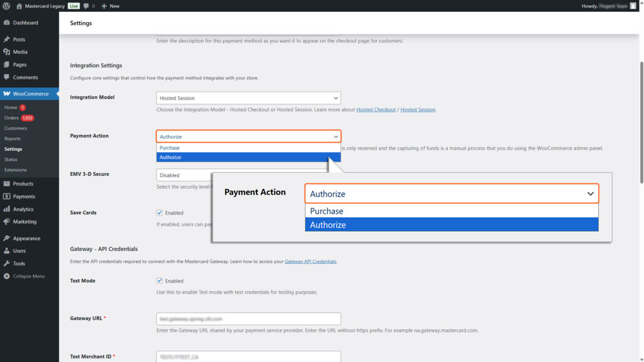644x362 pixels.
Task: Open Analytics from the sidebar
Action: tap(23, 209)
